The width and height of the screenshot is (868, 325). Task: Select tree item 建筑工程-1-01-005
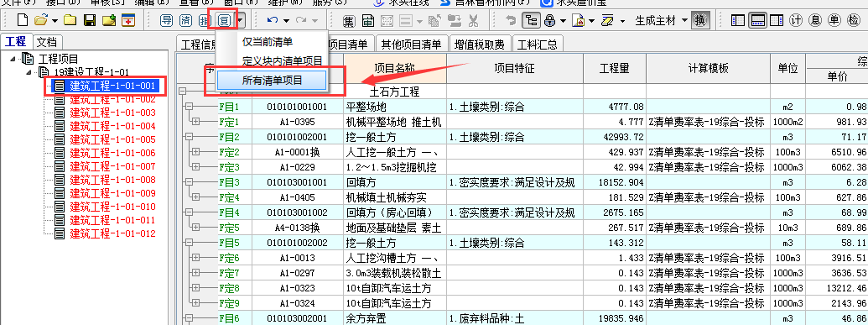pos(112,139)
